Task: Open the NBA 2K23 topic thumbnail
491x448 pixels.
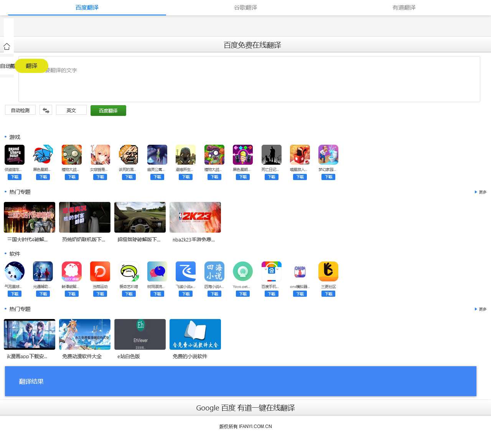Action: 195,217
